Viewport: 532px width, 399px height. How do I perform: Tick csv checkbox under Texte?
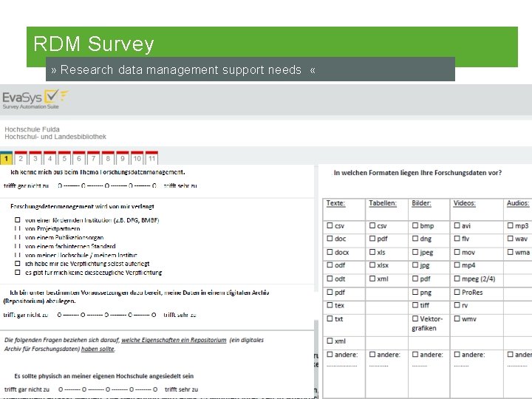(x=330, y=225)
